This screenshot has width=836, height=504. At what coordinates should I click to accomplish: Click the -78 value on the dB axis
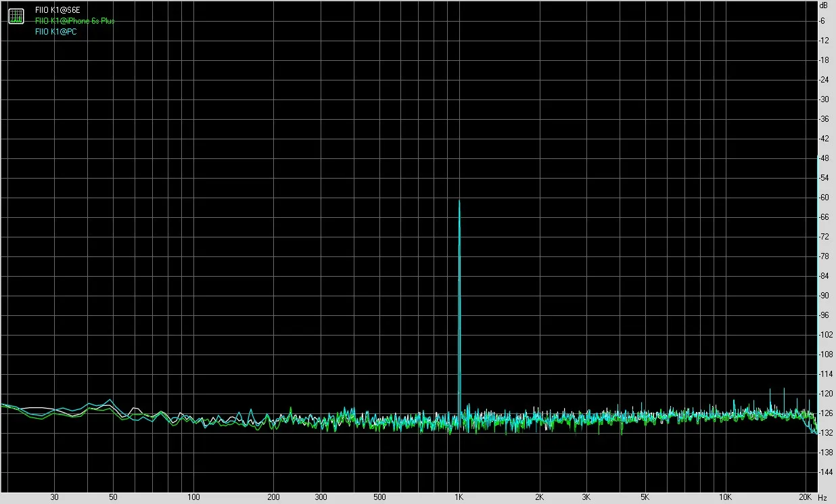[x=824, y=256]
